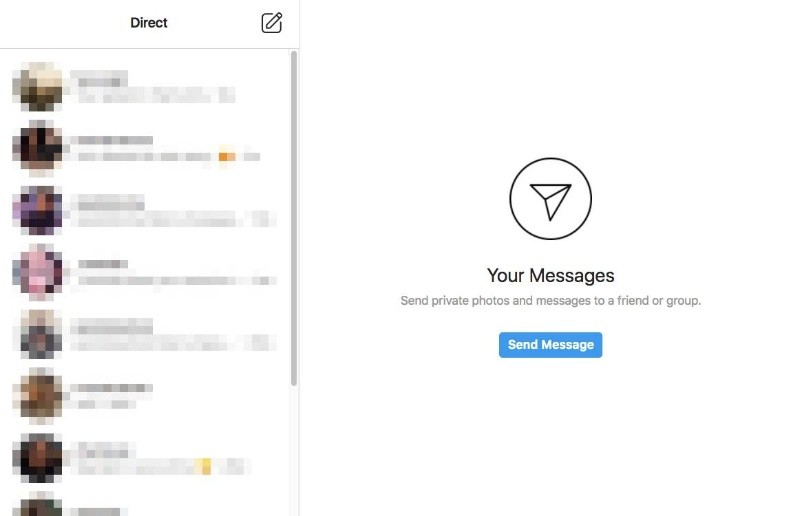Select the third conversation with purple avatar
Image resolution: width=800 pixels, height=516 pixels.
[145, 210]
